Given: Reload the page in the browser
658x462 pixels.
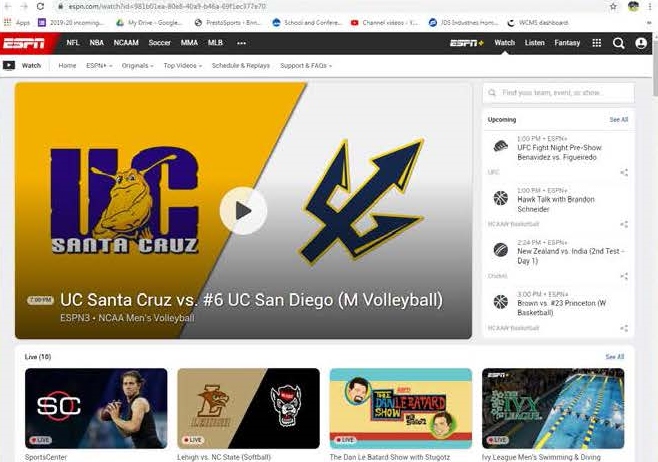Looking at the screenshot, I should coord(40,6).
